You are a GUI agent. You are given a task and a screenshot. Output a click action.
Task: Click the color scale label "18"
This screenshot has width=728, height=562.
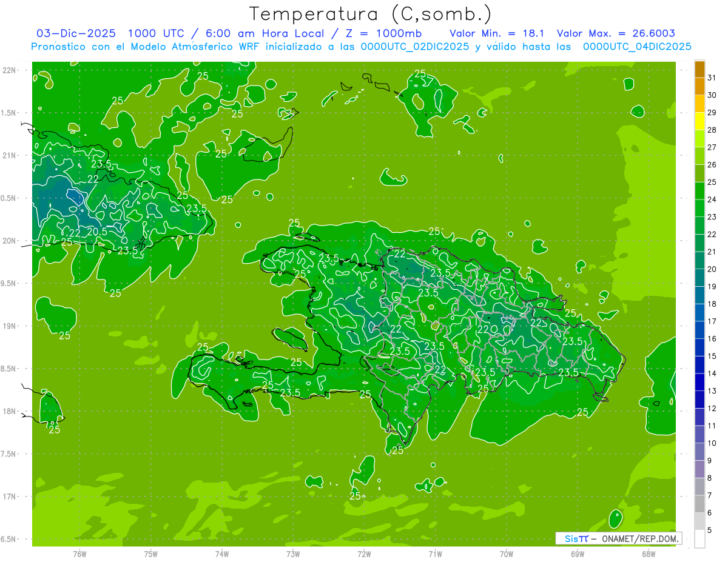point(712,304)
